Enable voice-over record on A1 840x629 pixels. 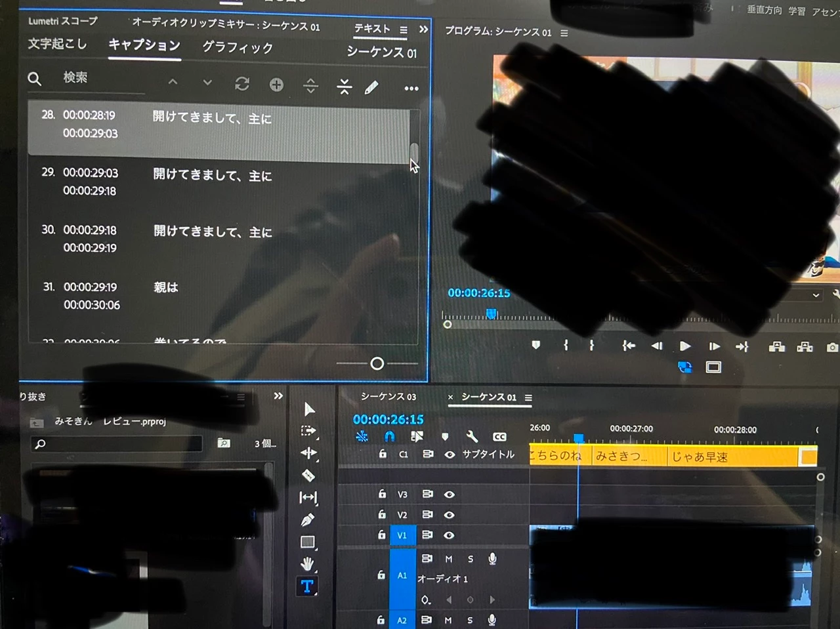point(492,559)
